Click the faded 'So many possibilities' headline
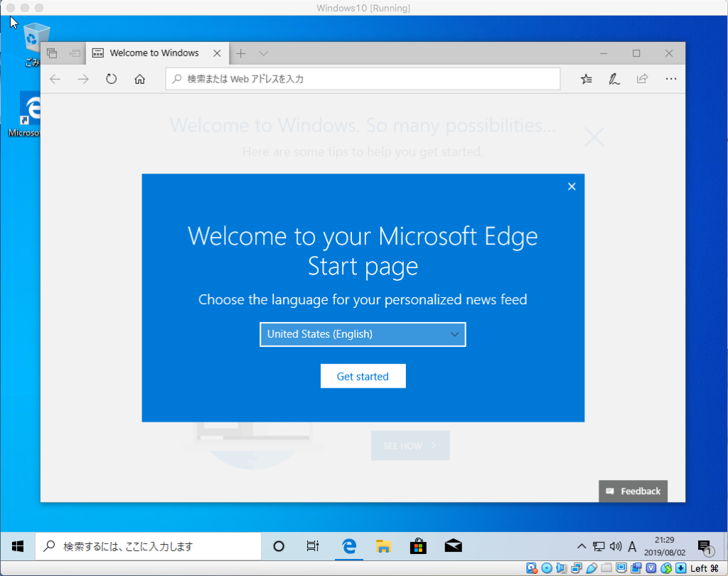This screenshot has height=576, width=728. [363, 125]
